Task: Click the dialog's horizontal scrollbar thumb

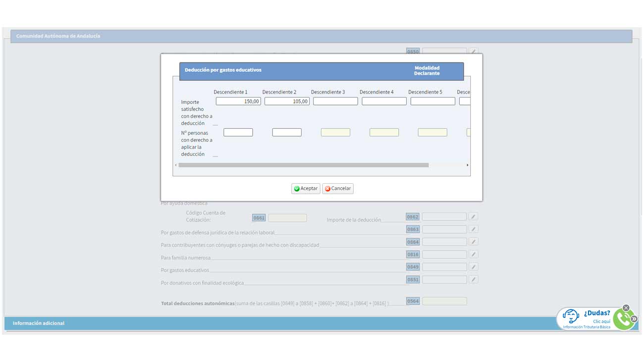Action: click(303, 165)
